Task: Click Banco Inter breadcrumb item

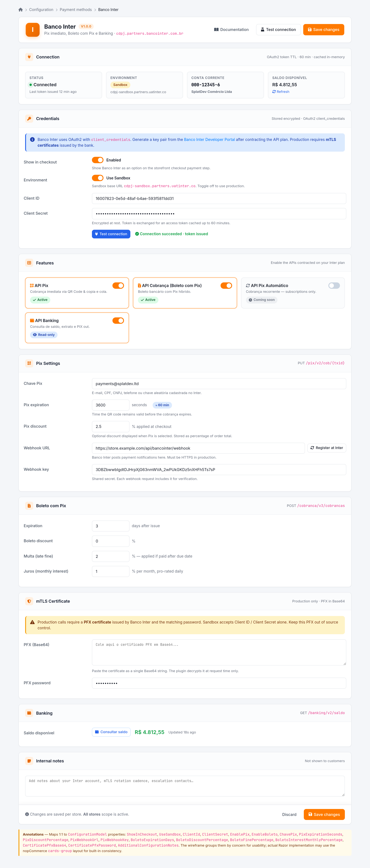Action: 108,10
